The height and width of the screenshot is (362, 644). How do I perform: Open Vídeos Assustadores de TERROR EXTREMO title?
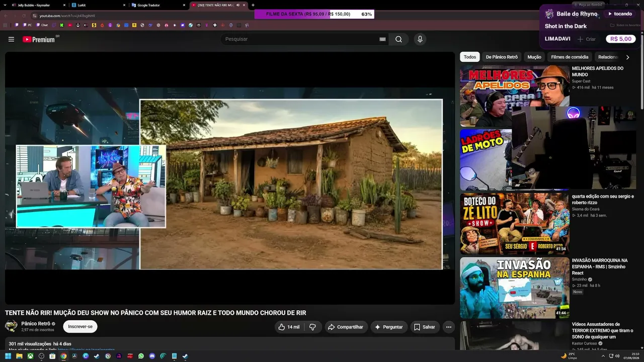602,330
